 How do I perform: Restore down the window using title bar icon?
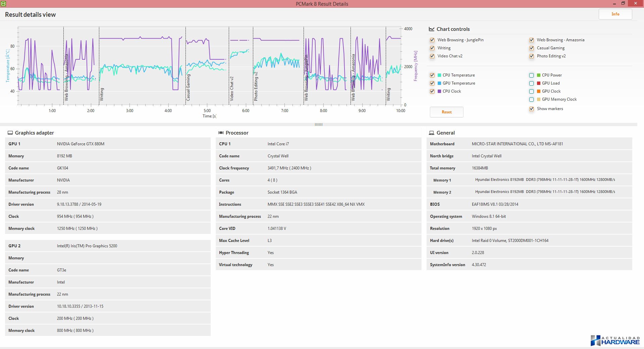point(623,3)
